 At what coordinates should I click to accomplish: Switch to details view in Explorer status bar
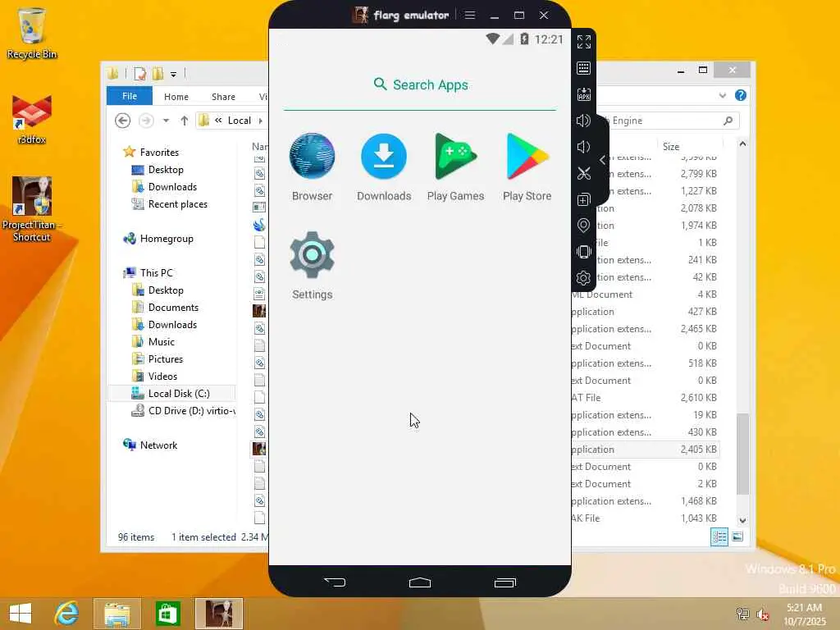coord(719,536)
